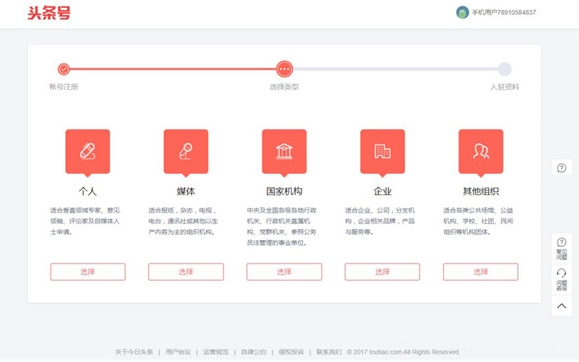This screenshot has height=362, width=579.
Task: Select the 企业 account type button
Action: click(x=382, y=272)
